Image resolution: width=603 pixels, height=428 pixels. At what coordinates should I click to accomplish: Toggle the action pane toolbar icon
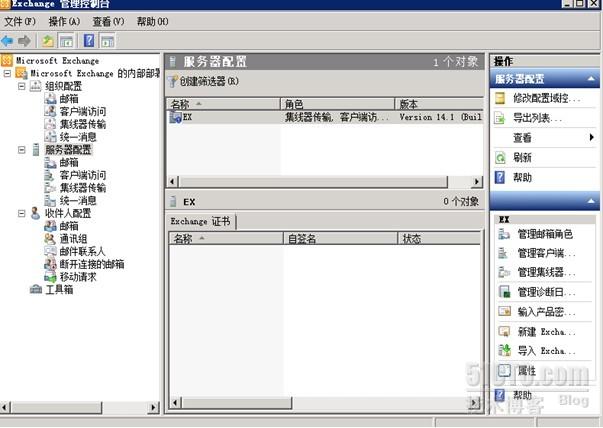point(107,41)
